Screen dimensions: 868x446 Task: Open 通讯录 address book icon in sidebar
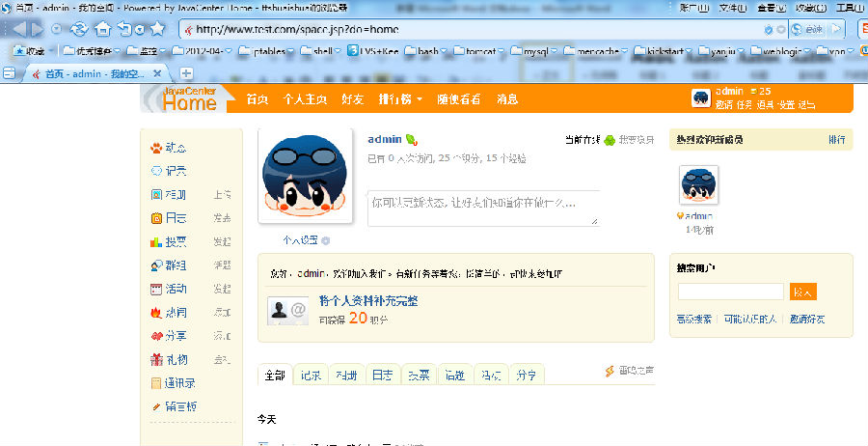[156, 383]
